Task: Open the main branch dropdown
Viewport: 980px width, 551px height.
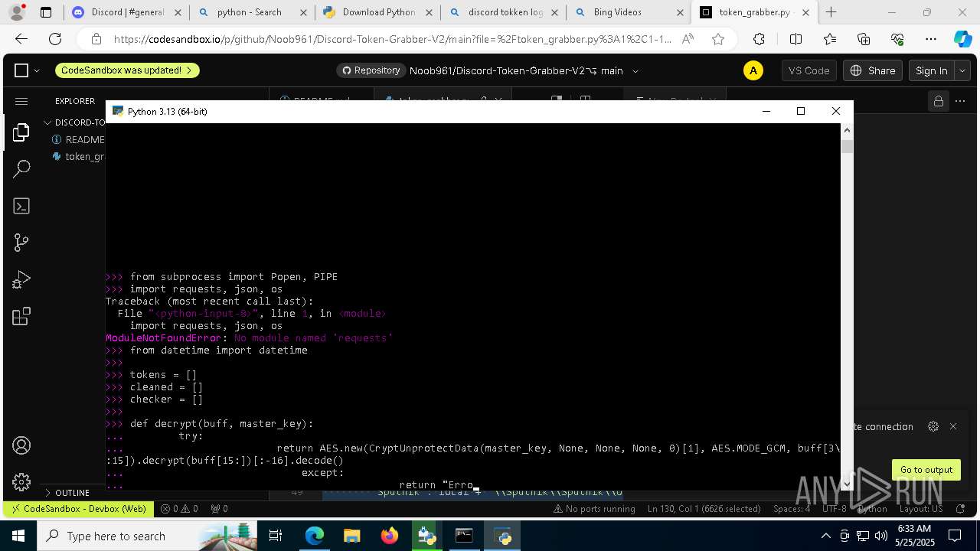Action: 612,70
